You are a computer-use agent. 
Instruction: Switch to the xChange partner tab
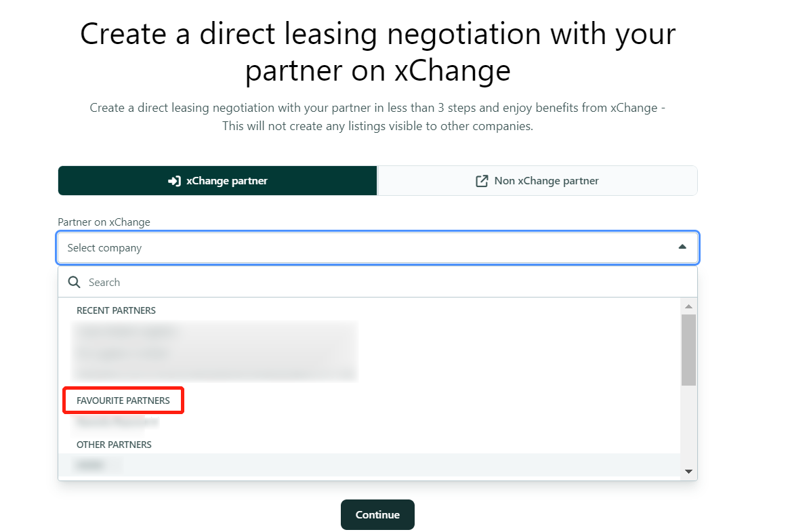(217, 180)
